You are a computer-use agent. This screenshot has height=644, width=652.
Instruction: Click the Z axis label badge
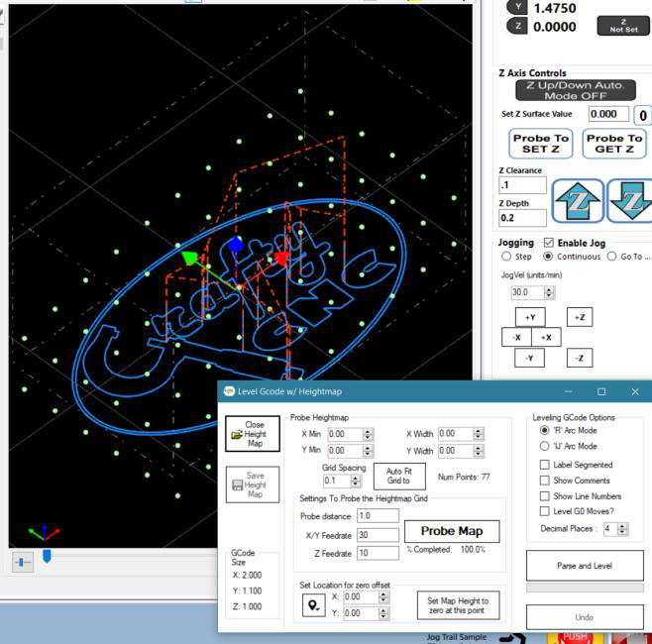[x=517, y=26]
